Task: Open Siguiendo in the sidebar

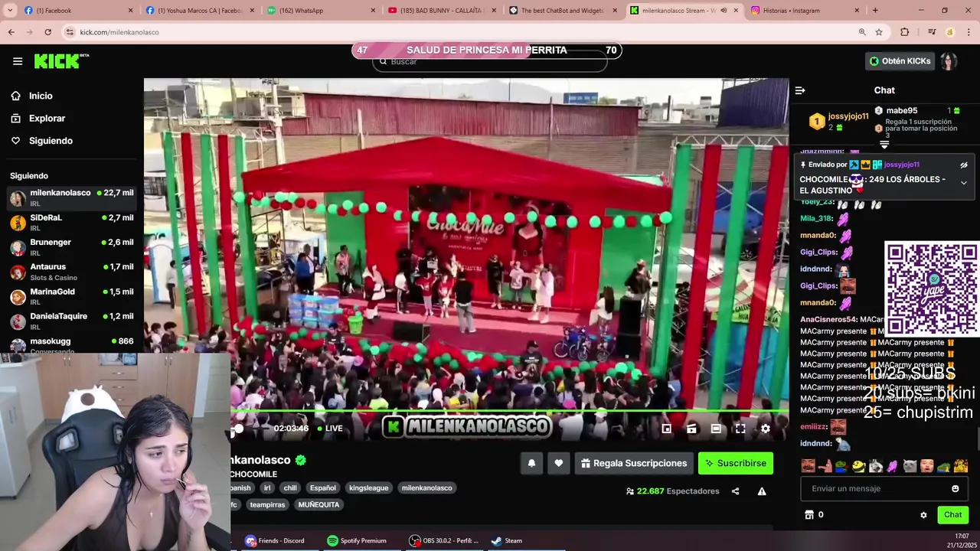Action: click(x=51, y=141)
